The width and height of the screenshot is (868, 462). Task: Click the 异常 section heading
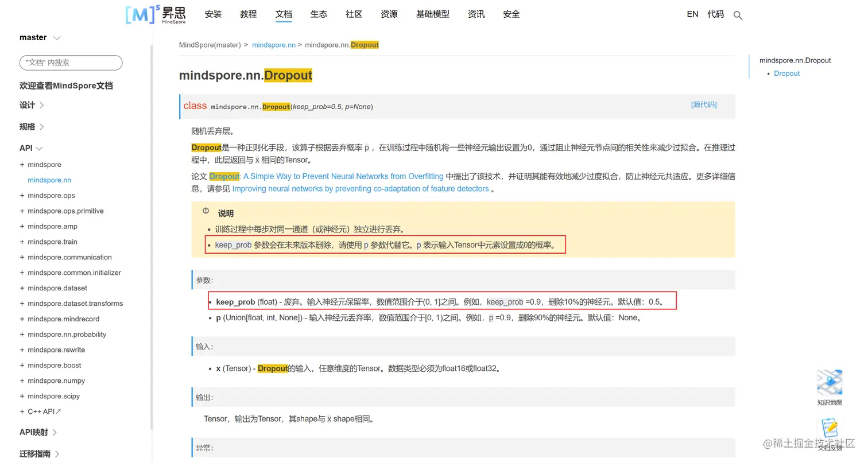[204, 448]
